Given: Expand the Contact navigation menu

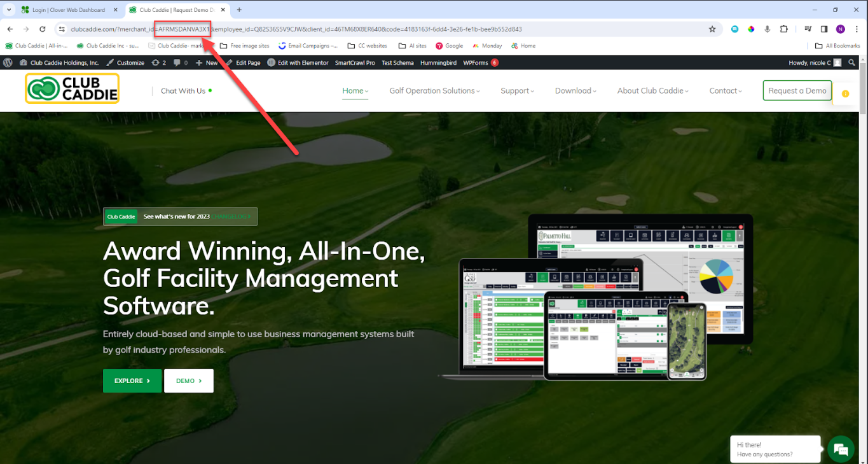Looking at the screenshot, I should point(726,91).
